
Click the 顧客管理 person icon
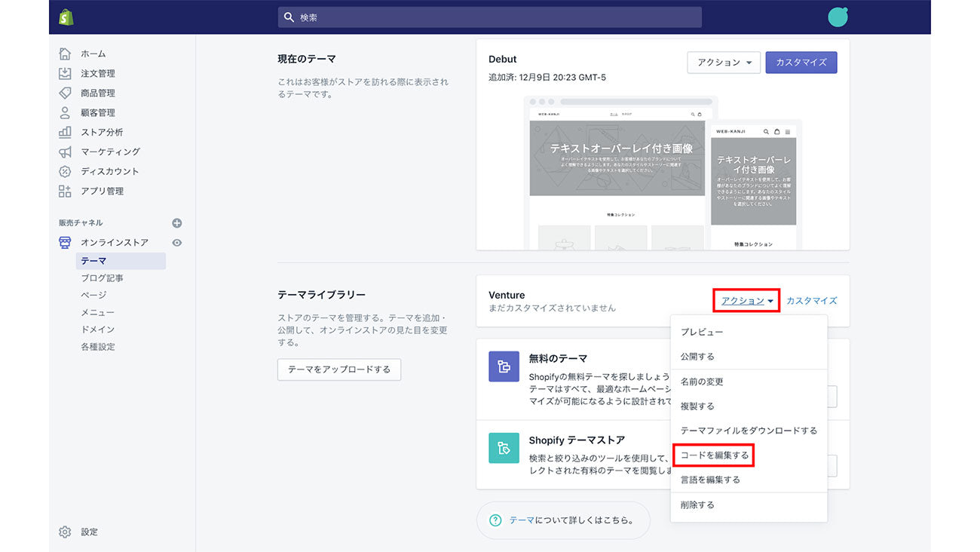65,112
